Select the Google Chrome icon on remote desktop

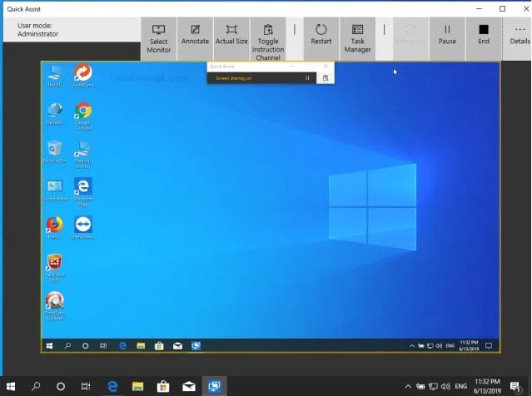click(82, 113)
